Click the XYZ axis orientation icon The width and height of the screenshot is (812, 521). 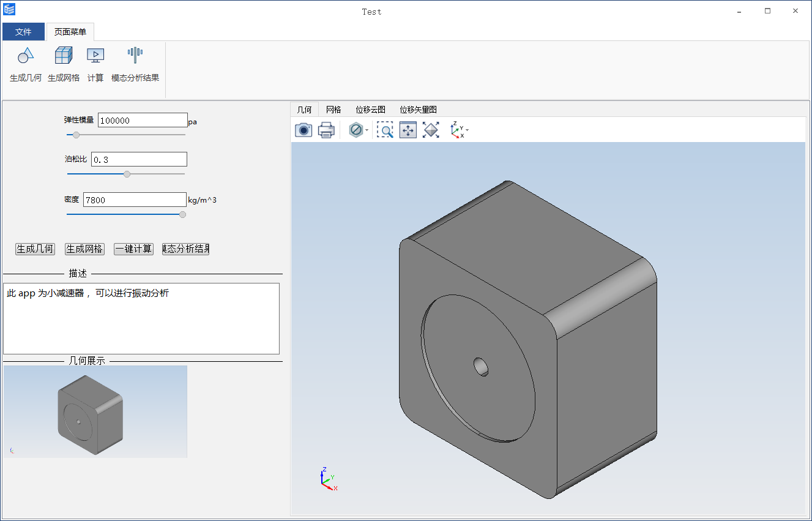pyautogui.click(x=457, y=130)
